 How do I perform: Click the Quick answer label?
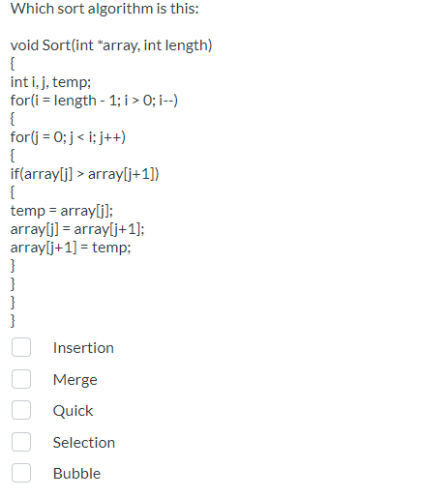point(74,411)
